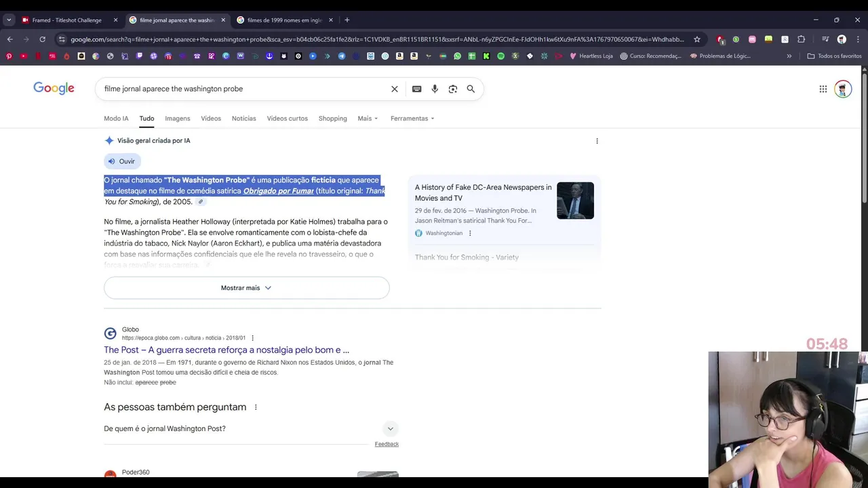Show more bookmarks with the chevron
The width and height of the screenshot is (868, 488).
tap(789, 56)
